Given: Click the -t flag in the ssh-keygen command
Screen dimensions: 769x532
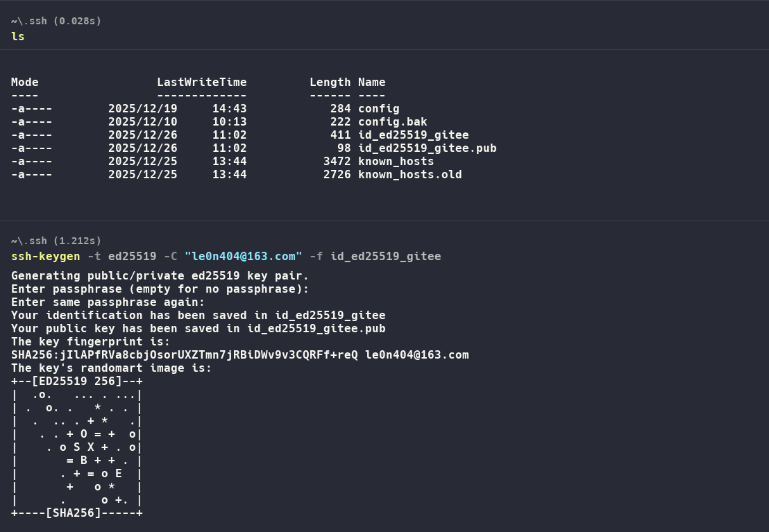Looking at the screenshot, I should (94, 257).
